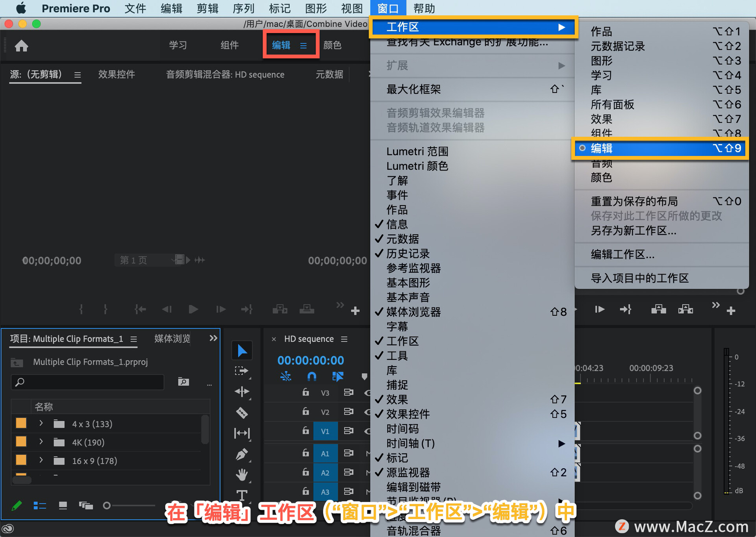Viewport: 756px width, 537px height.
Task: Click the Home icon
Action: pyautogui.click(x=22, y=46)
